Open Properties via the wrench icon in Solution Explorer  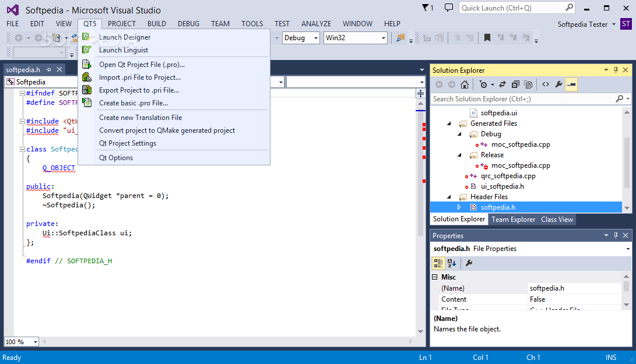(559, 84)
